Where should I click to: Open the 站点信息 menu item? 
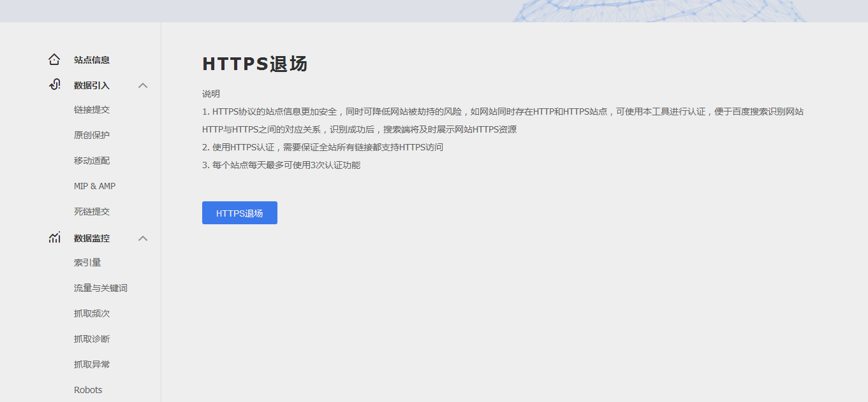click(x=92, y=60)
